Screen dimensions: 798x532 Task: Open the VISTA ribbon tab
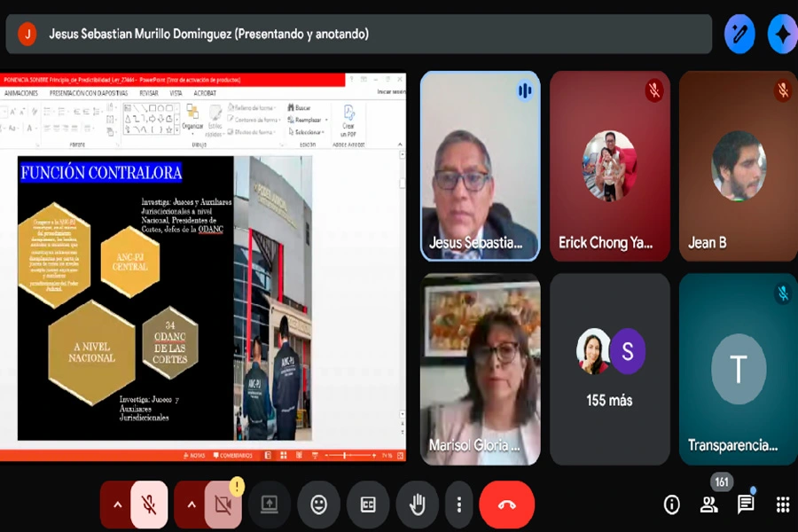pyautogui.click(x=176, y=92)
